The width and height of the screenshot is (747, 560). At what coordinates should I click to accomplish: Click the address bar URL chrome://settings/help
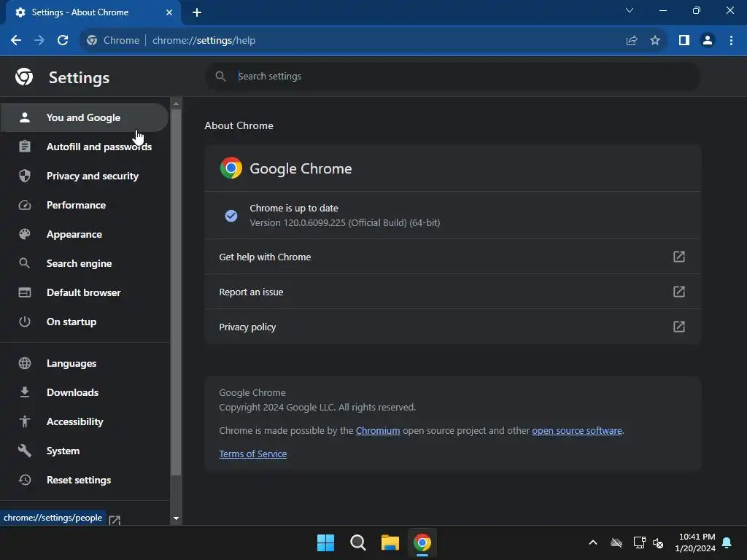204,41
